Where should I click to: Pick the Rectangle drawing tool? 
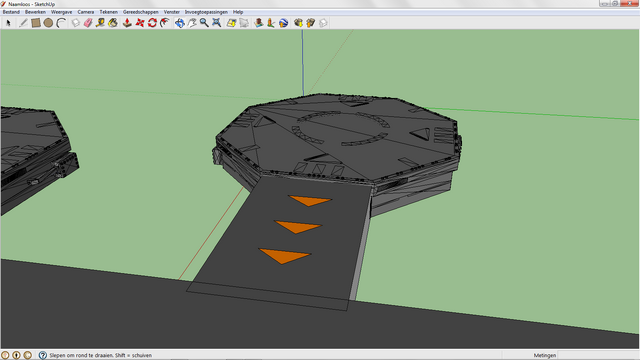(x=36, y=23)
